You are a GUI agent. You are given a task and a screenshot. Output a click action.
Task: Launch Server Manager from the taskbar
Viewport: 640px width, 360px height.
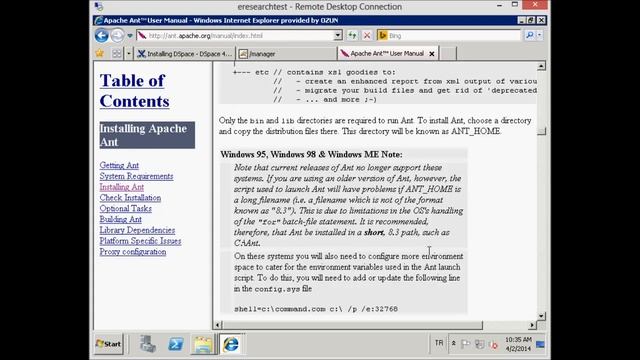pos(147,344)
